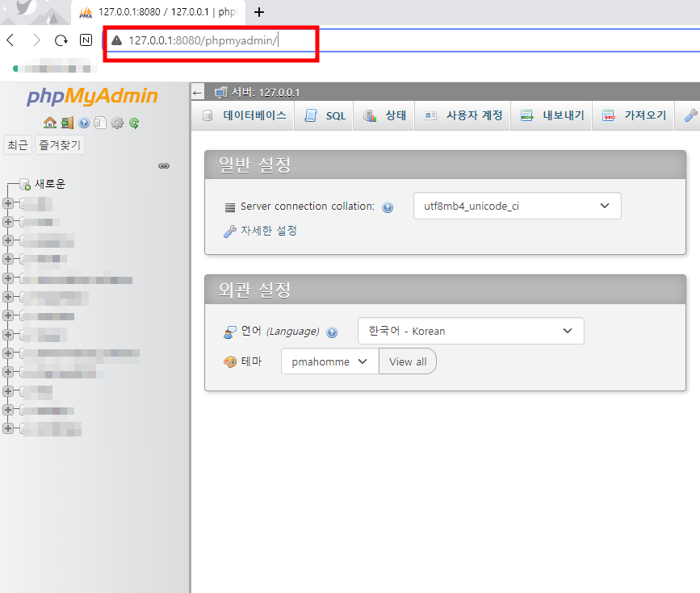Open phpMyAdmin documentation question-mark icon in sidebar
This screenshot has height=593, width=700.
pos(84,123)
